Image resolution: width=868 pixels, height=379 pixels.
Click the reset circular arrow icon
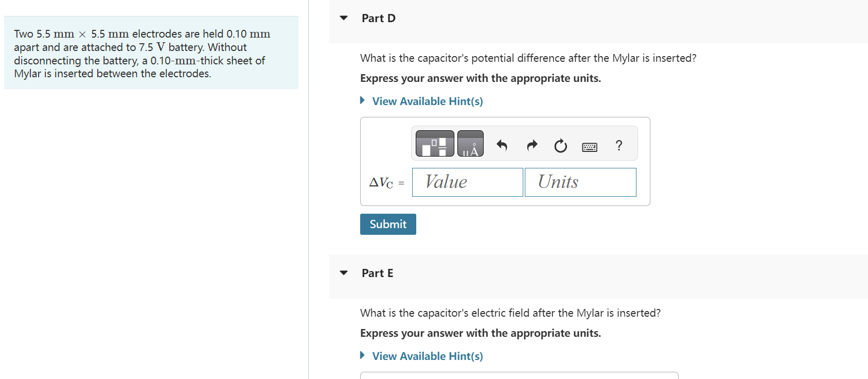click(x=561, y=146)
